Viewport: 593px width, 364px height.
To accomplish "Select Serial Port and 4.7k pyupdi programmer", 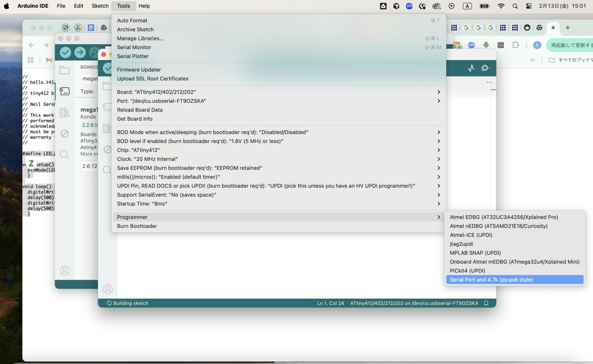I will 514,279.
